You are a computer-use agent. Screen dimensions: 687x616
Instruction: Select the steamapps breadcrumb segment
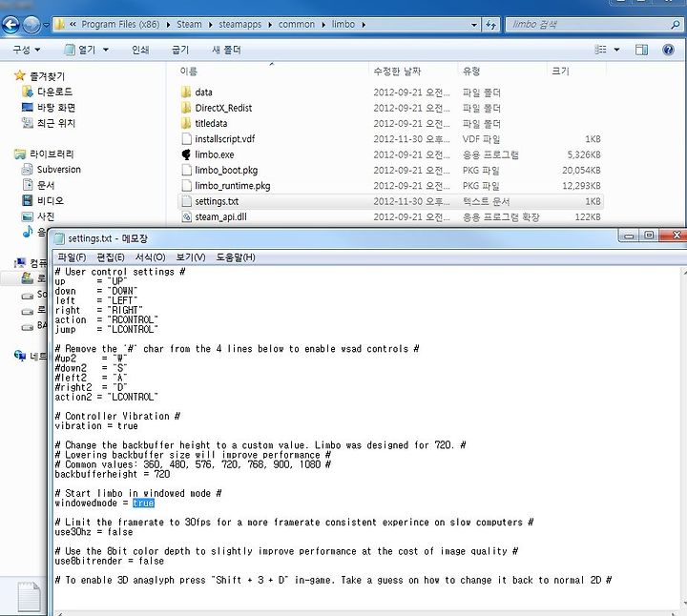point(240,25)
